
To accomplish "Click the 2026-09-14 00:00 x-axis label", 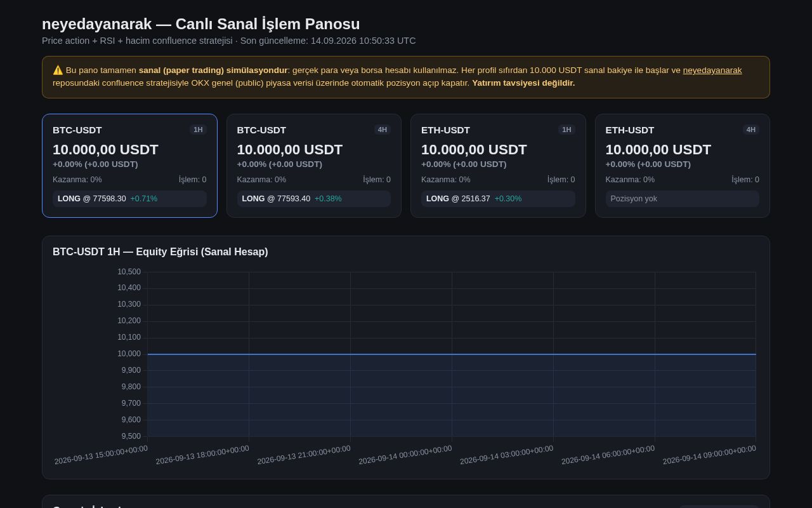I will tap(405, 455).
